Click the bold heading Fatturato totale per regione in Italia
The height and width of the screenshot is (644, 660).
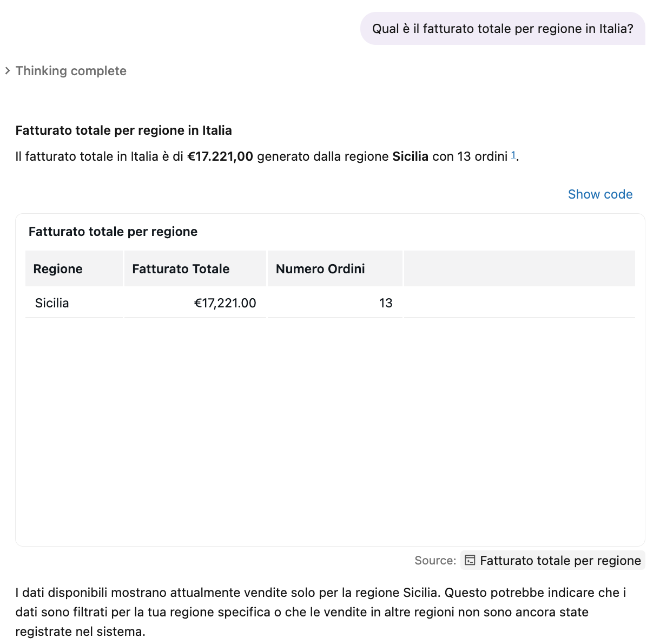point(124,130)
